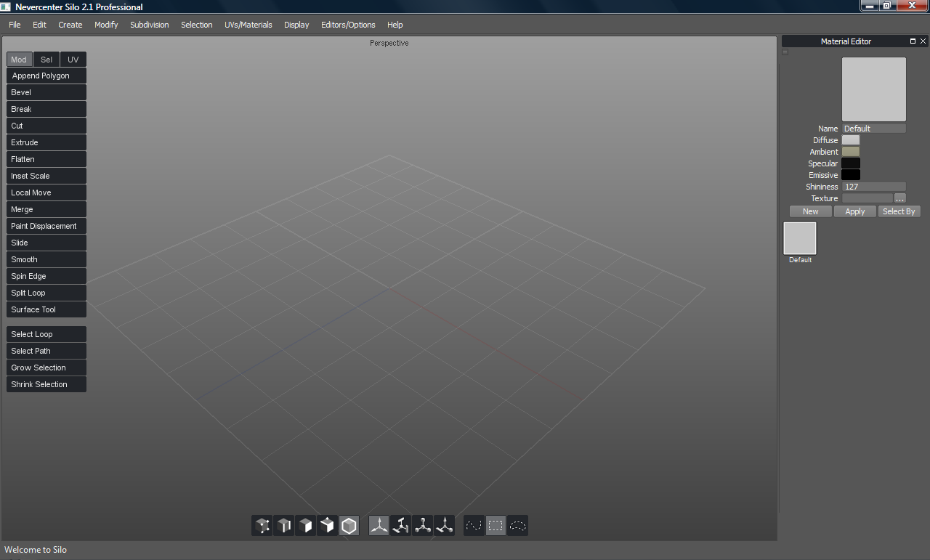Image resolution: width=930 pixels, height=560 pixels.
Task: Toggle rectangle area selection style
Action: point(496,525)
